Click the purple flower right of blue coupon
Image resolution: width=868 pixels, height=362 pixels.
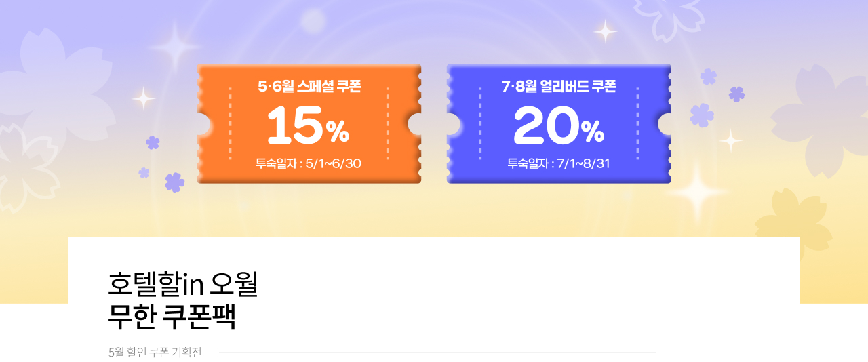702,115
